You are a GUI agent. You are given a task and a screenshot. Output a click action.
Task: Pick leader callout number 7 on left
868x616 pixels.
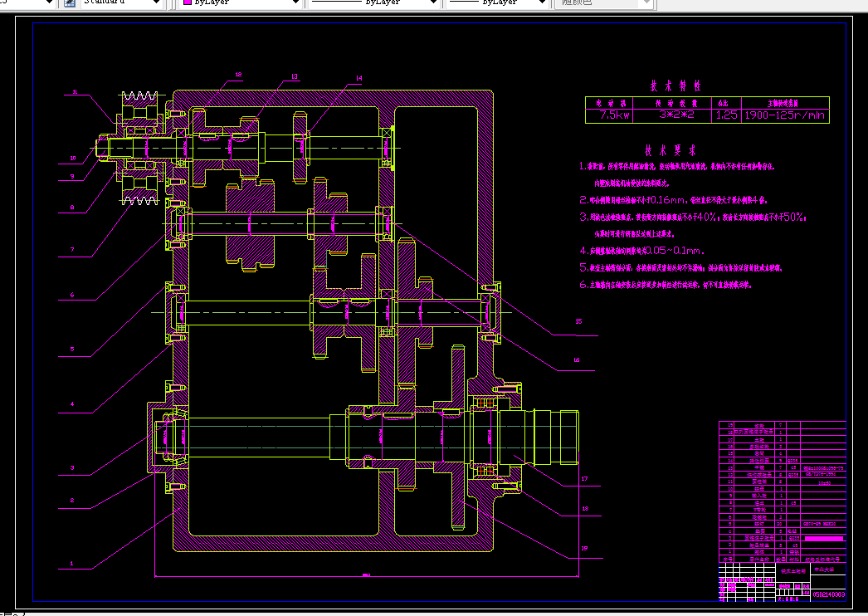[x=72, y=250]
